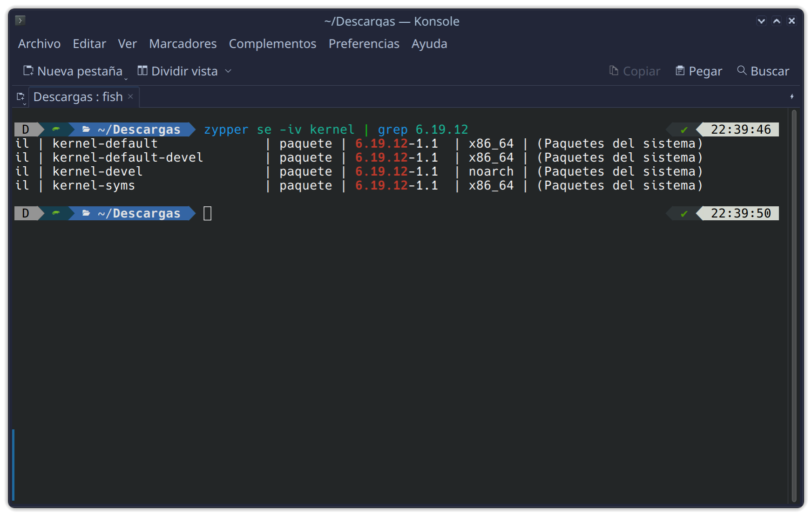The height and width of the screenshot is (516, 812).
Task: Open search with the Buscar icon
Action: 742,70
